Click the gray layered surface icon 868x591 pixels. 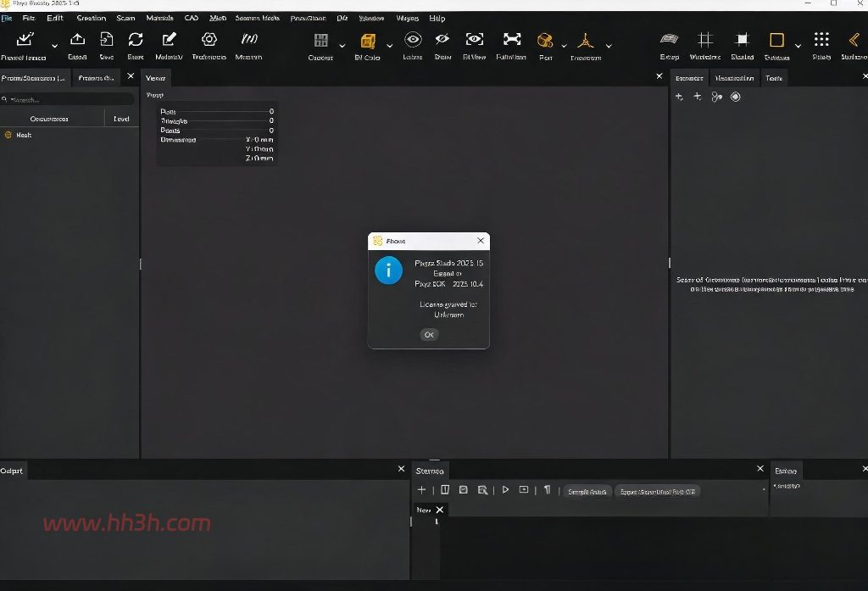point(670,39)
